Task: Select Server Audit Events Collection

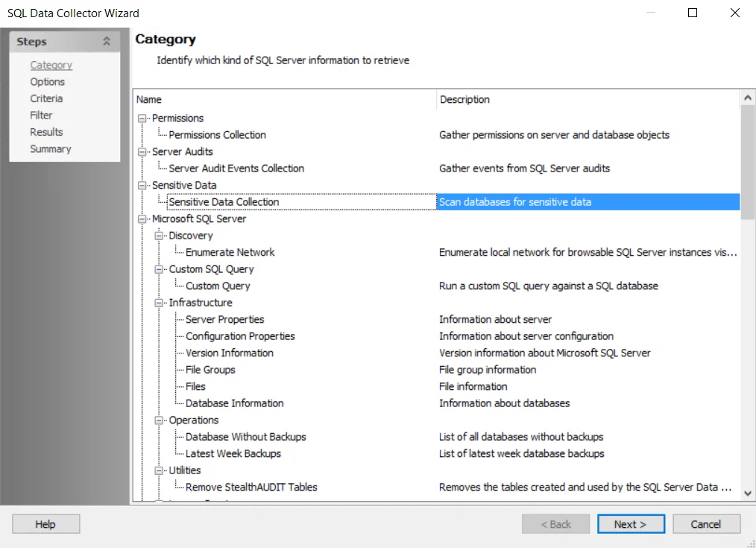Action: pyautogui.click(x=236, y=169)
